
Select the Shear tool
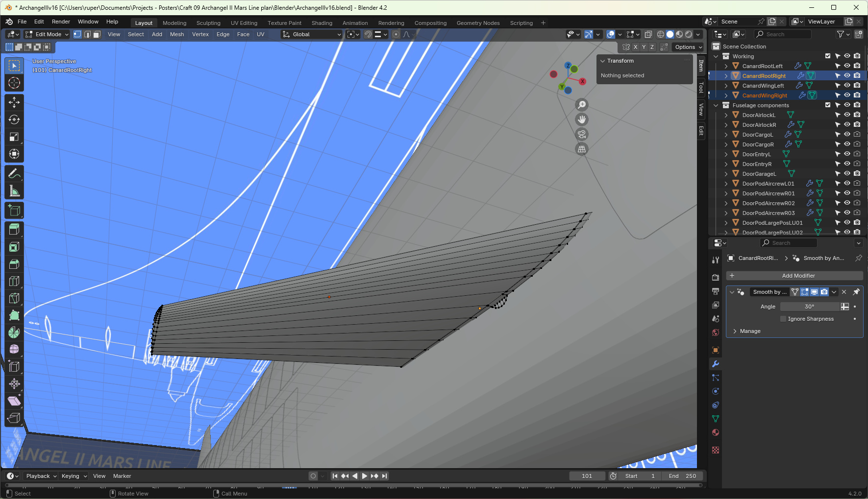[14, 401]
